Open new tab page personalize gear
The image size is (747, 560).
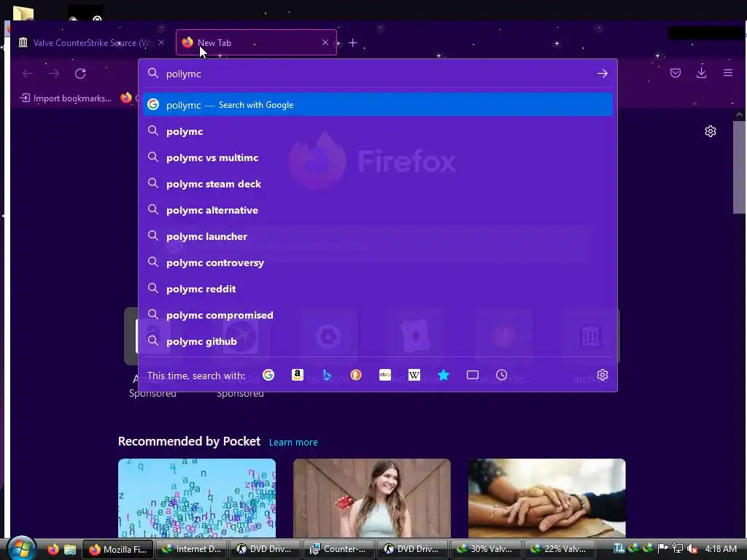[711, 131]
